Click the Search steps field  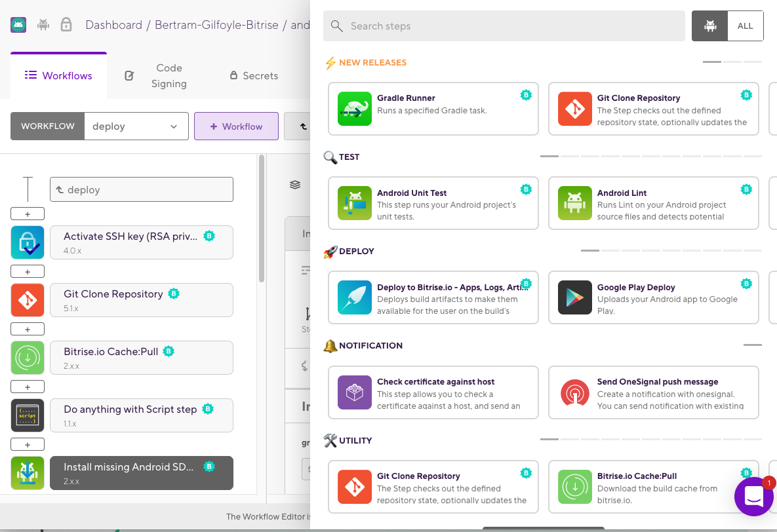click(x=504, y=26)
